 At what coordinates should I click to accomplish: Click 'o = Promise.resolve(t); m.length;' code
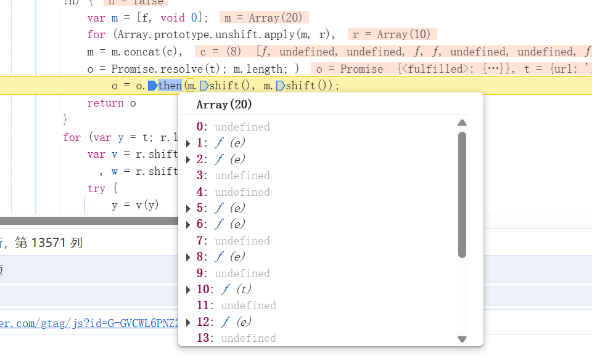pyautogui.click(x=193, y=69)
